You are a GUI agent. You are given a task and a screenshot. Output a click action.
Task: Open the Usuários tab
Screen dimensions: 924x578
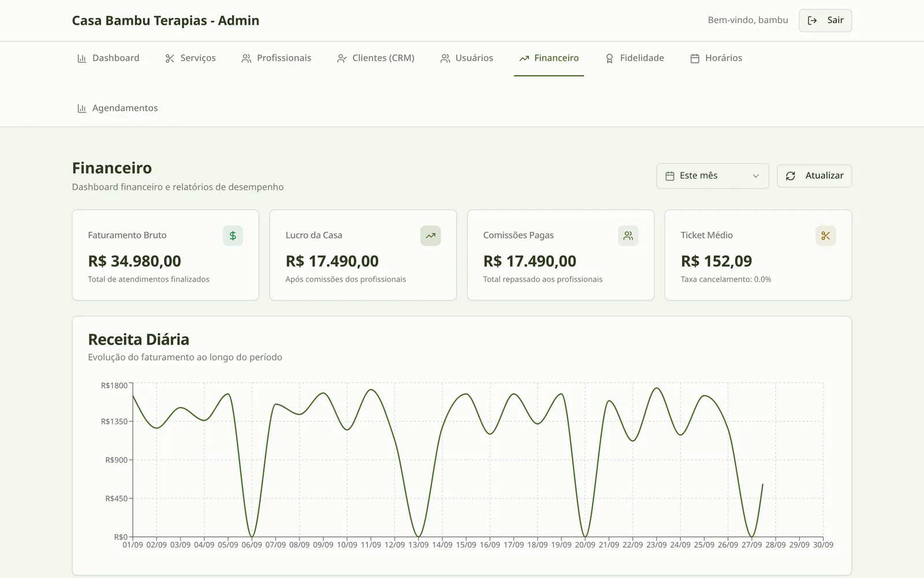click(467, 58)
